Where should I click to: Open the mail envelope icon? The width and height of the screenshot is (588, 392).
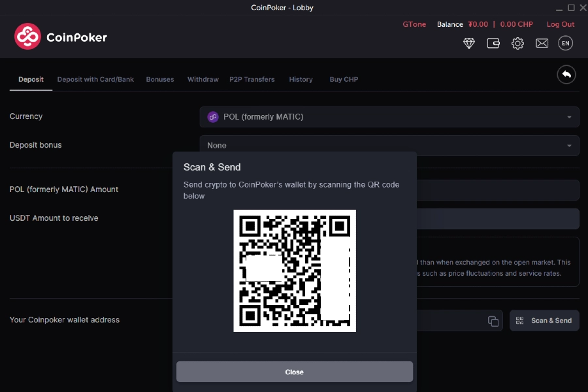pyautogui.click(x=542, y=44)
